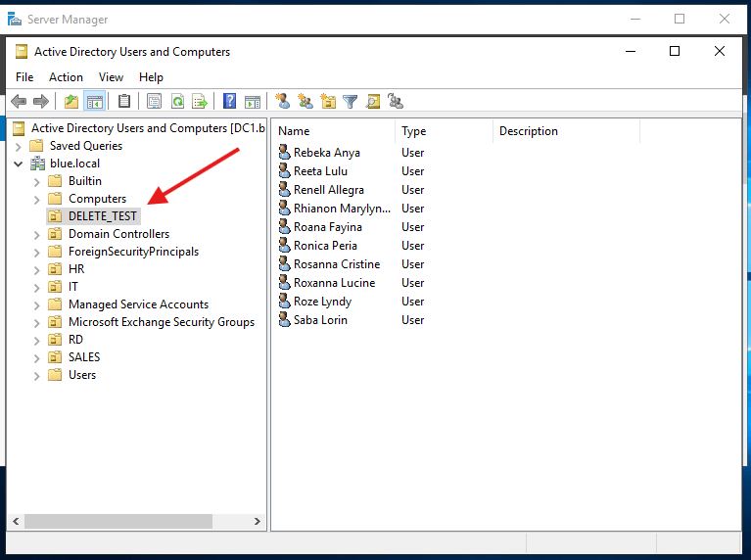Screen dimensions: 751x560
Task: Click the Export List toolbar icon
Action: tap(200, 101)
